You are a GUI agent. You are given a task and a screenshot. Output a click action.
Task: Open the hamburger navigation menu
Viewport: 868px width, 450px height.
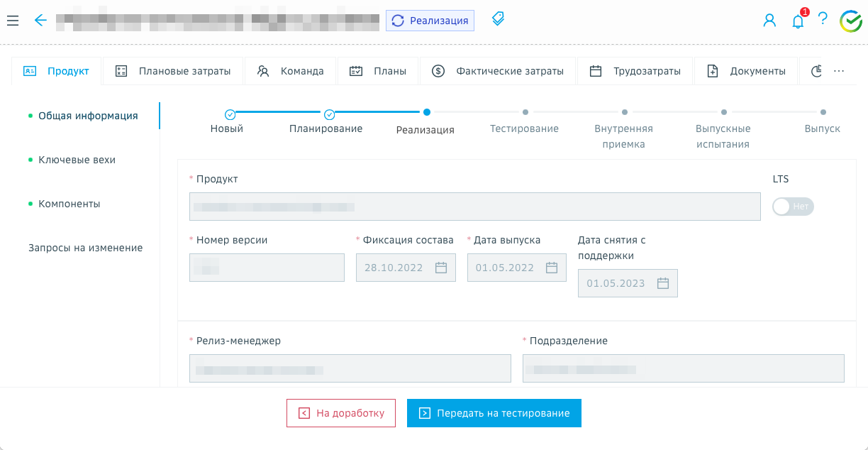coord(12,21)
